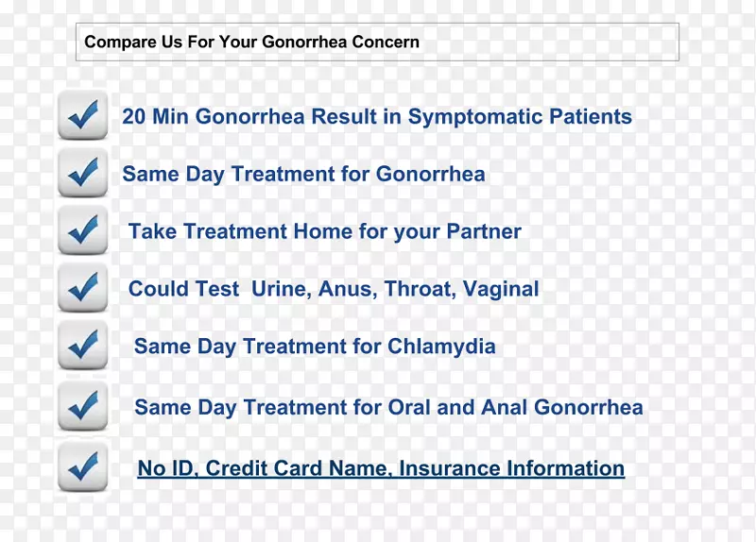Toggle checkbox for Oral and Anal Gonorrhea treatment
The image size is (756, 542).
82,406
